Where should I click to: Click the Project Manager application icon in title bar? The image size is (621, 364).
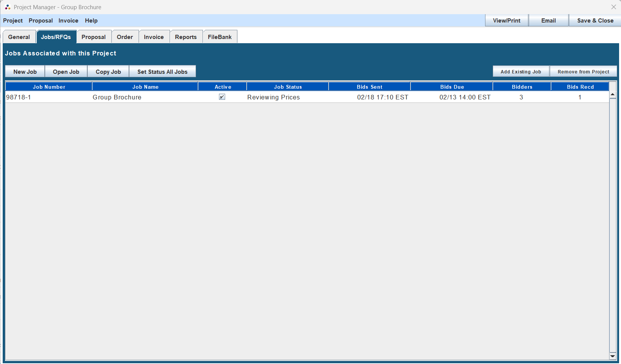(x=7, y=7)
